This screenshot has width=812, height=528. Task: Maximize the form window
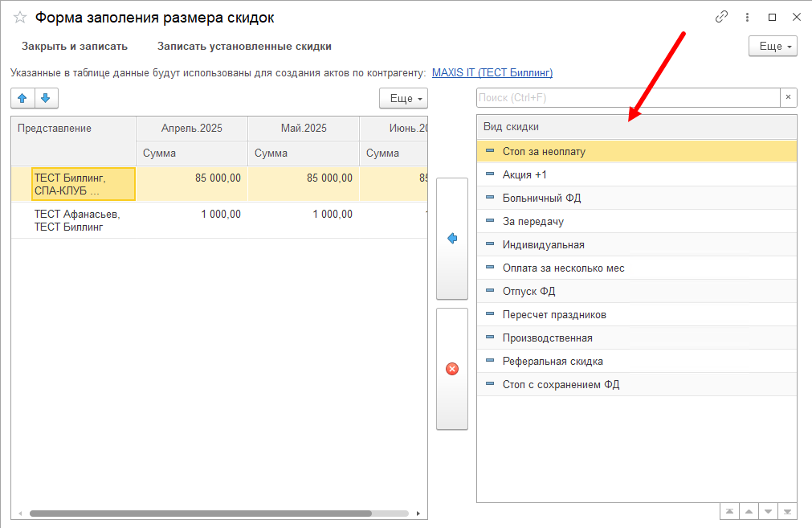point(772,17)
